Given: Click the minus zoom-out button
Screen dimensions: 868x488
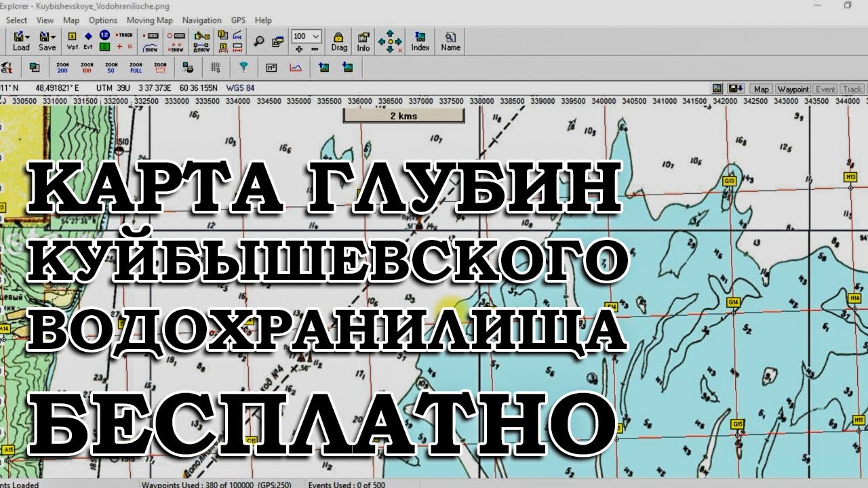Looking at the screenshot, I should pyautogui.click(x=315, y=49).
